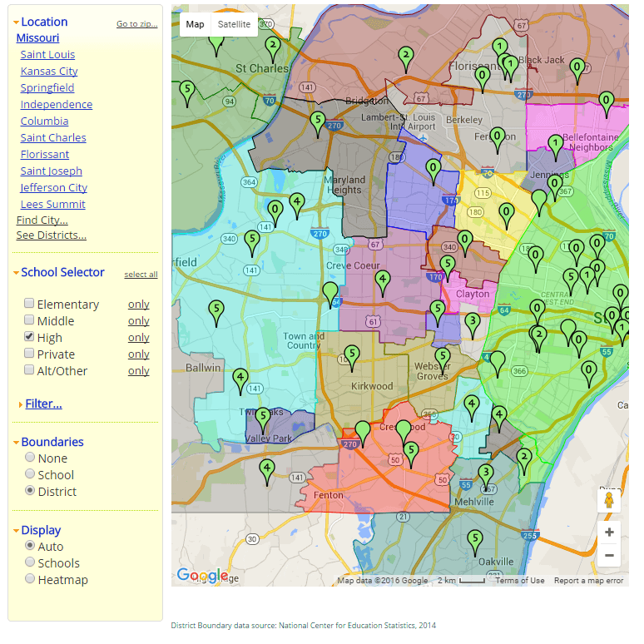Click the Street View pegman icon
The width and height of the screenshot is (644, 644).
(609, 500)
